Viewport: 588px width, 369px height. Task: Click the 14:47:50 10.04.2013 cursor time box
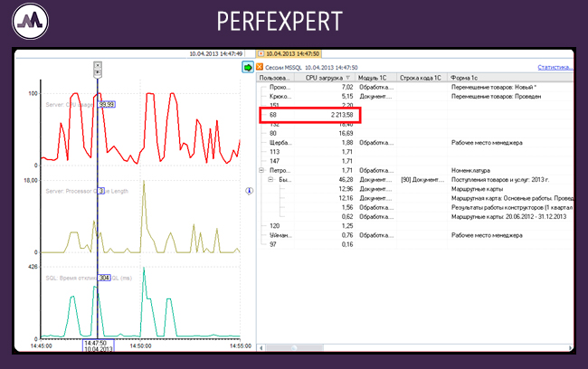[x=99, y=345]
